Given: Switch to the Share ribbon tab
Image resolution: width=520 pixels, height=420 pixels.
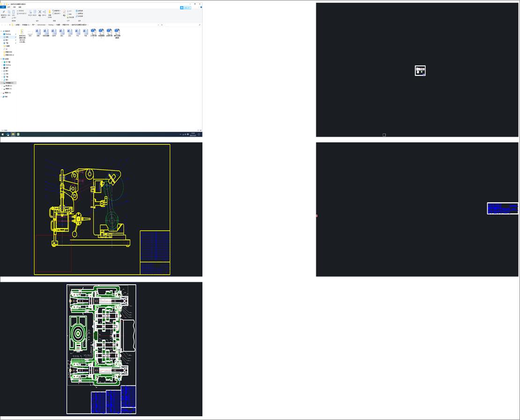Looking at the screenshot, I should coord(14,7).
